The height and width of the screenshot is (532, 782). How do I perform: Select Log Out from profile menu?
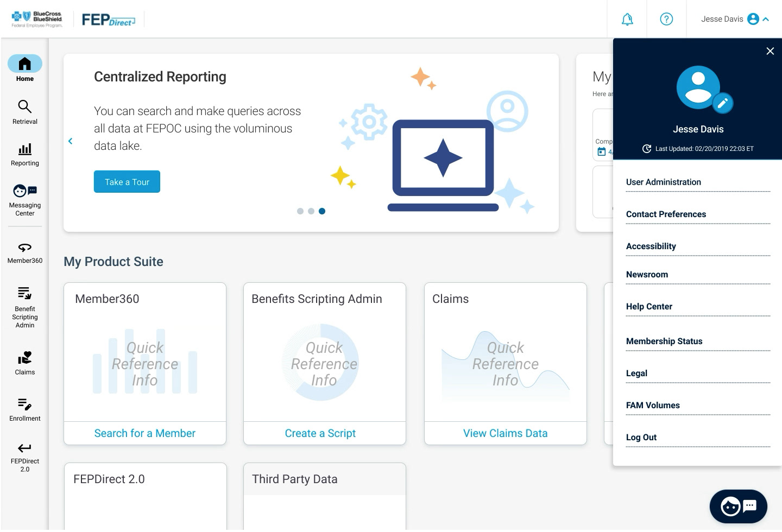(698, 438)
